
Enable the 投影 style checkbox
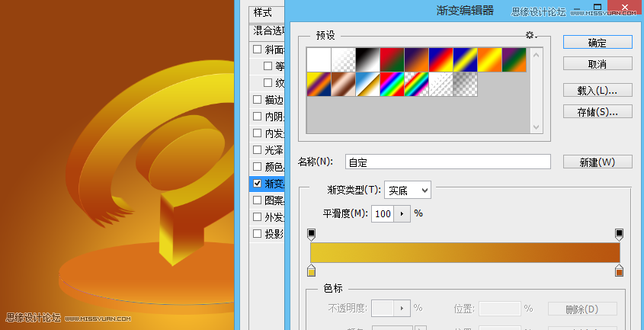(257, 234)
